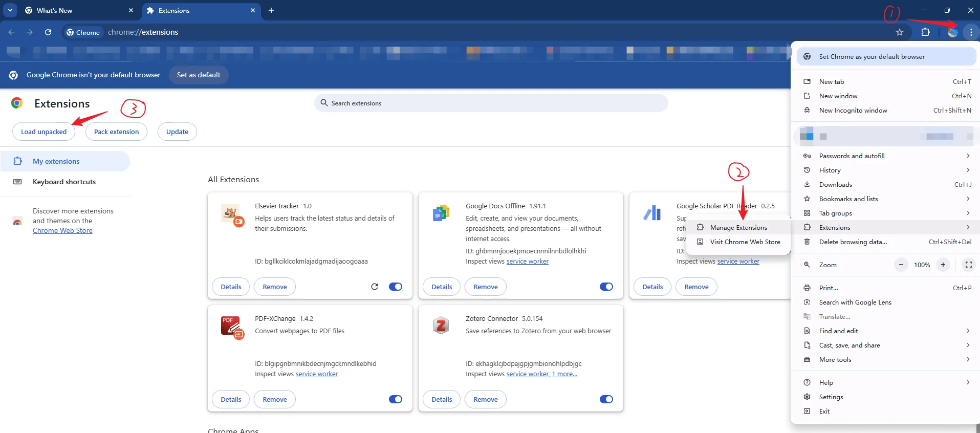The height and width of the screenshot is (433, 980).
Task: Add a new tab with plus button
Action: [271, 10]
